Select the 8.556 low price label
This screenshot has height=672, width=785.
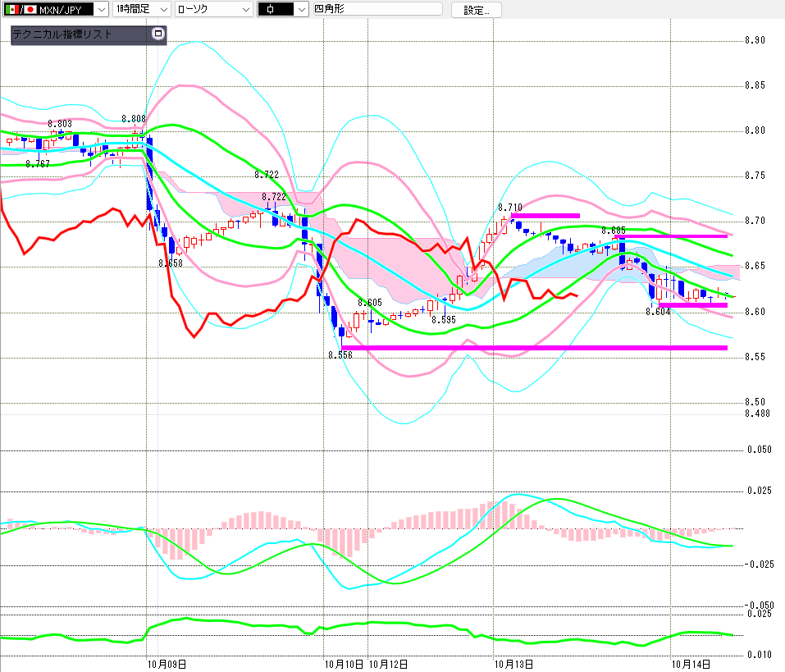pos(340,355)
